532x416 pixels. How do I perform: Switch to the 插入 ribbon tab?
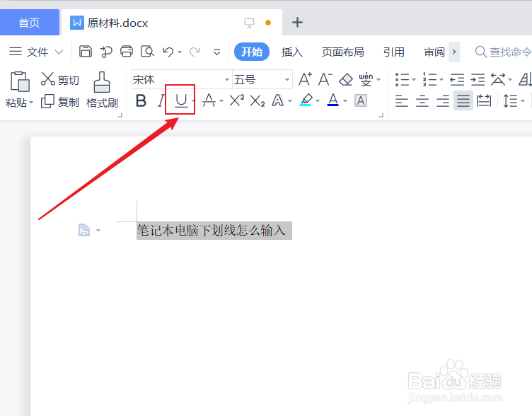(x=291, y=52)
